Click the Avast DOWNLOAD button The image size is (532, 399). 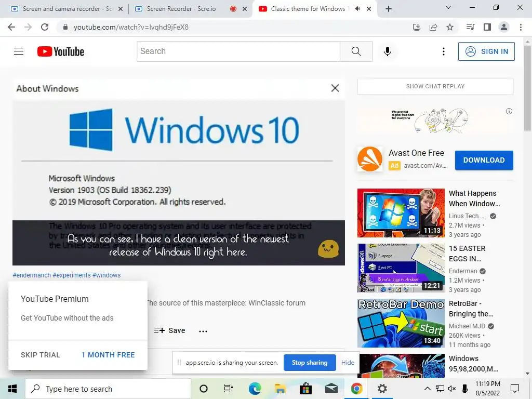click(x=484, y=160)
